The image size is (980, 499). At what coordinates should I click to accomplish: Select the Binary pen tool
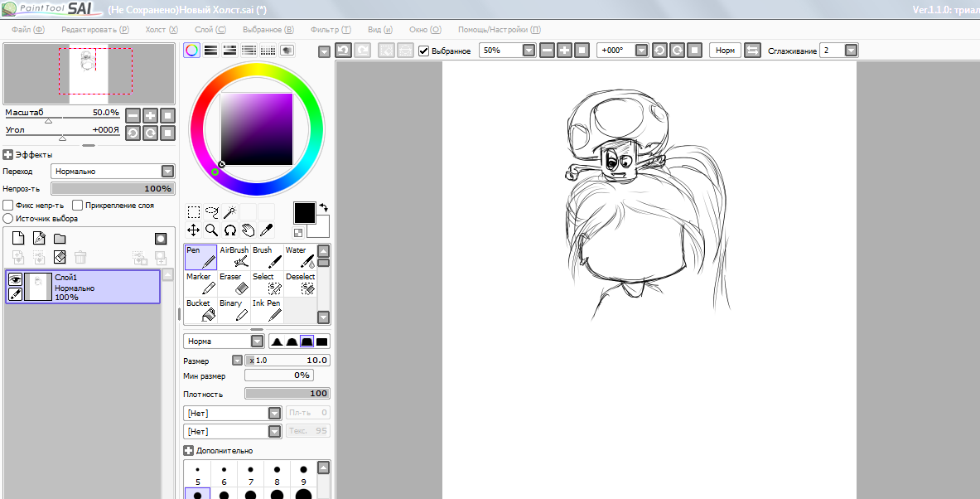(x=234, y=310)
